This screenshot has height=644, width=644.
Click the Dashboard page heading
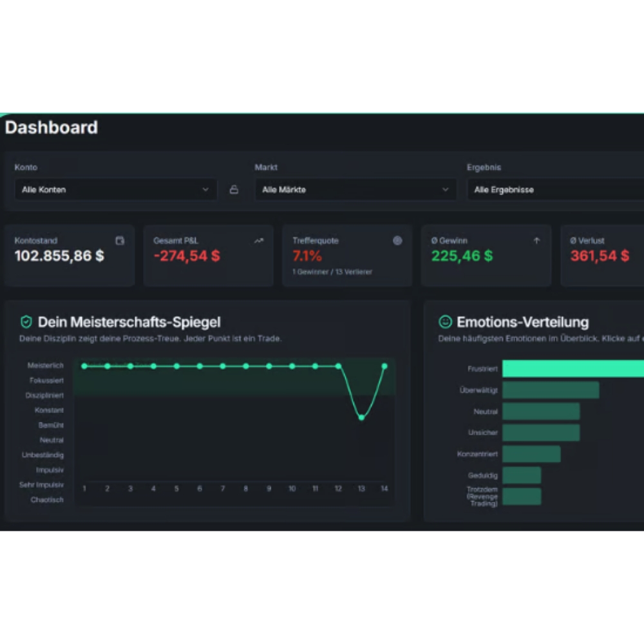(52, 128)
